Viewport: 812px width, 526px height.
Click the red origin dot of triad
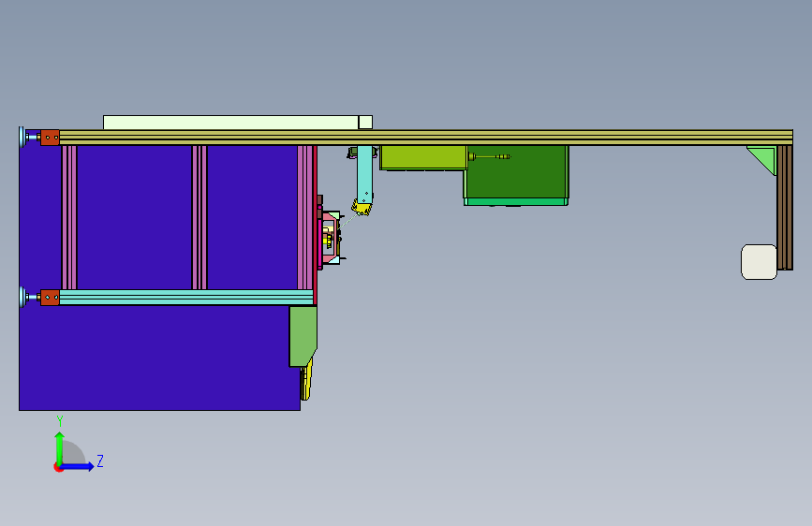pyautogui.click(x=57, y=467)
